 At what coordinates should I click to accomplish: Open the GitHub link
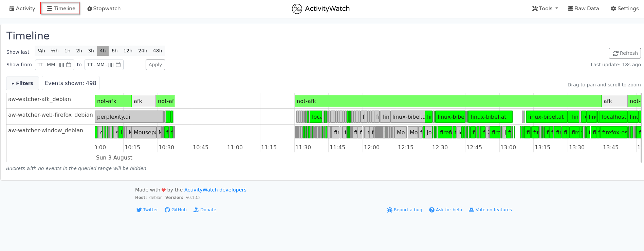[x=176, y=210]
